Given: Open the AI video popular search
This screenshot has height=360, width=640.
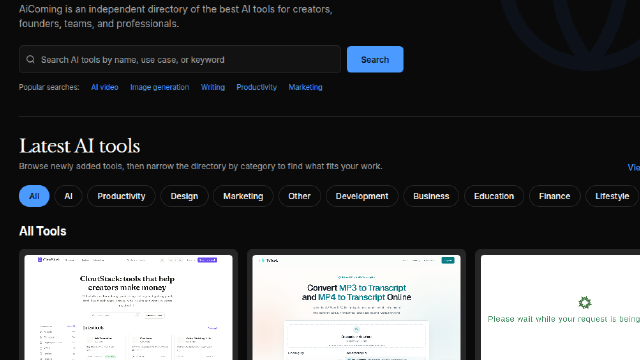Looking at the screenshot, I should point(104,87).
